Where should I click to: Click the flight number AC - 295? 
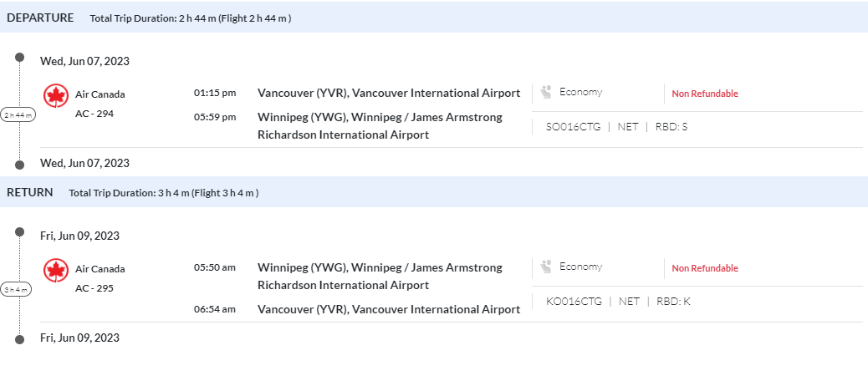[x=94, y=288]
